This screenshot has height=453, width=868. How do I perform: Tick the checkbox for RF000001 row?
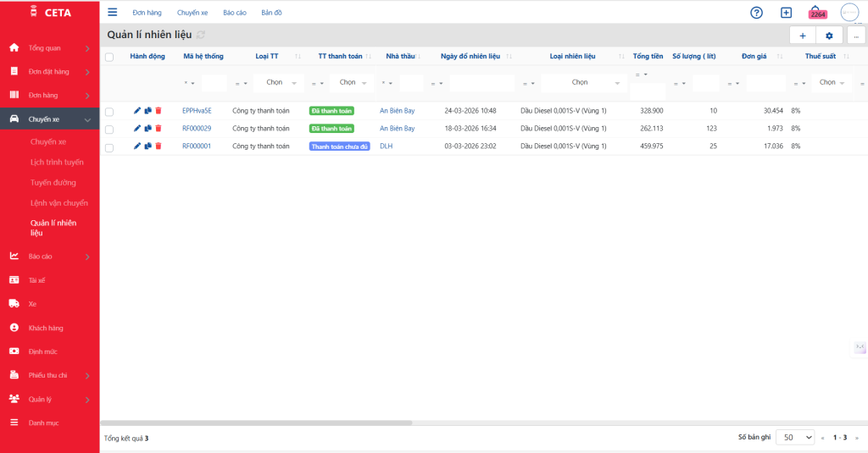pyautogui.click(x=109, y=146)
